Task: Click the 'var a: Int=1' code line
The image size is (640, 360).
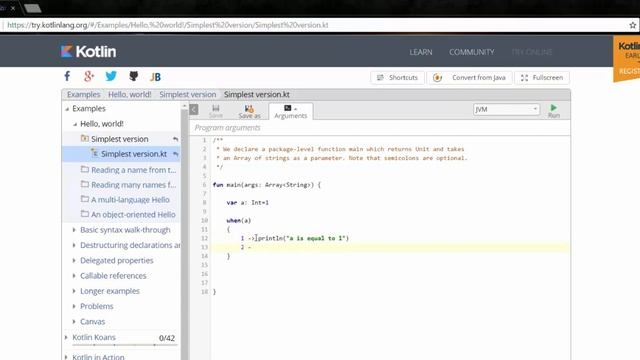Action: coord(247,202)
